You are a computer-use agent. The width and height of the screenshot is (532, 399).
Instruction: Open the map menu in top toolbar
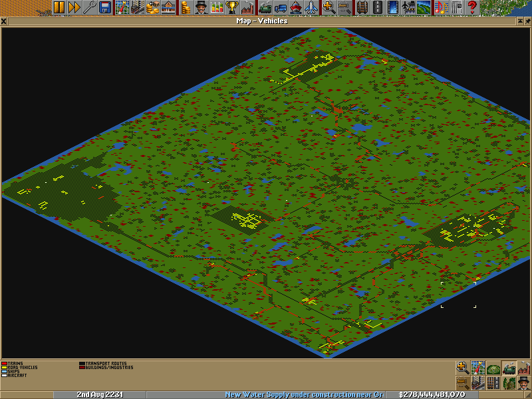[122, 7]
